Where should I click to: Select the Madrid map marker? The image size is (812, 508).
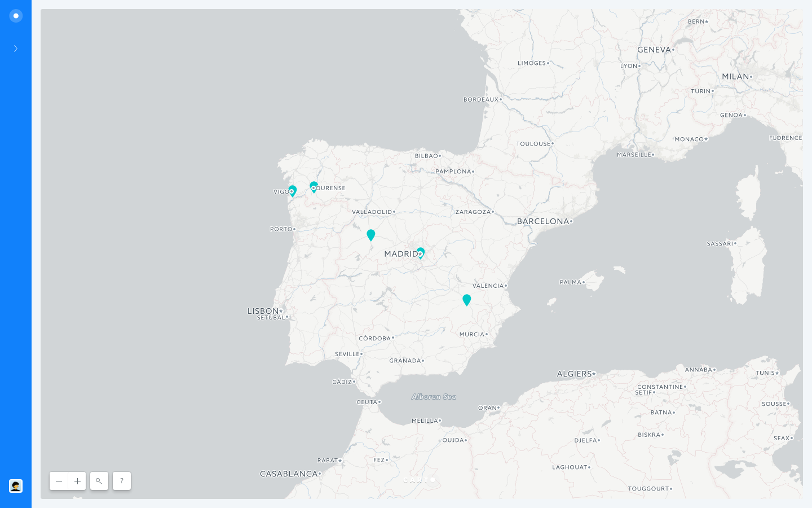click(421, 253)
